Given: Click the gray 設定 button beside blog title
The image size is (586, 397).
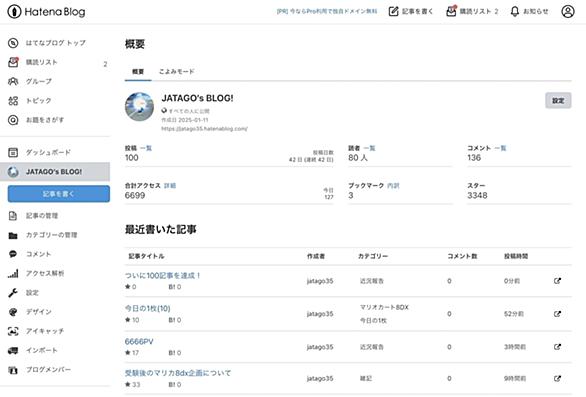Looking at the screenshot, I should point(558,101).
